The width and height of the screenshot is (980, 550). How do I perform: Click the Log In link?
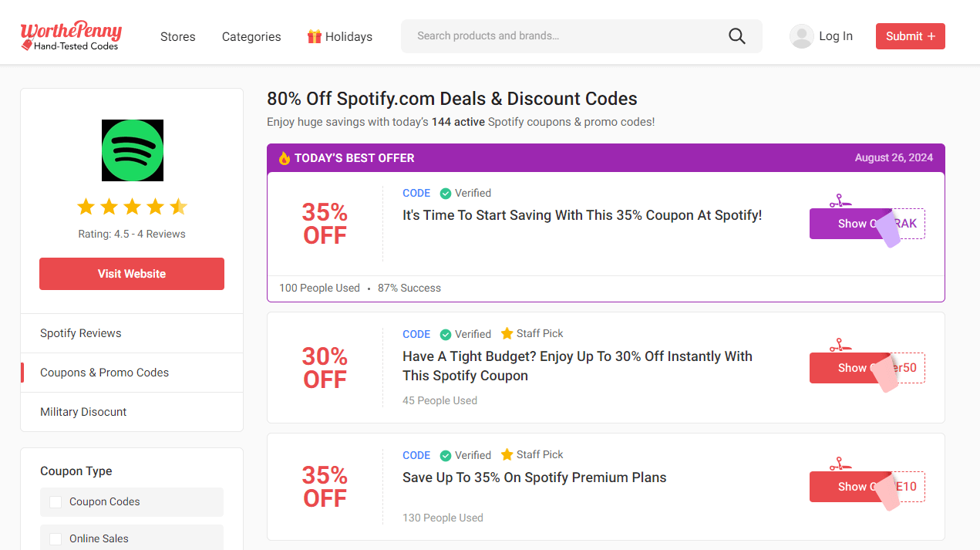[836, 36]
